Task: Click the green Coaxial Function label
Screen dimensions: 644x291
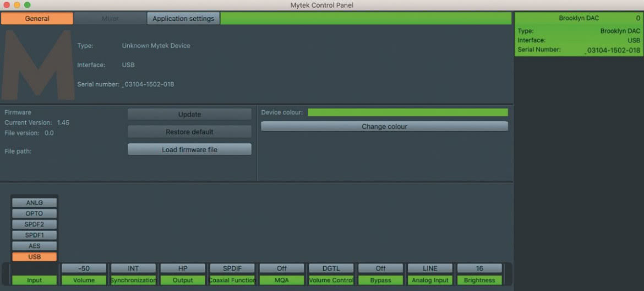Action: pyautogui.click(x=232, y=281)
